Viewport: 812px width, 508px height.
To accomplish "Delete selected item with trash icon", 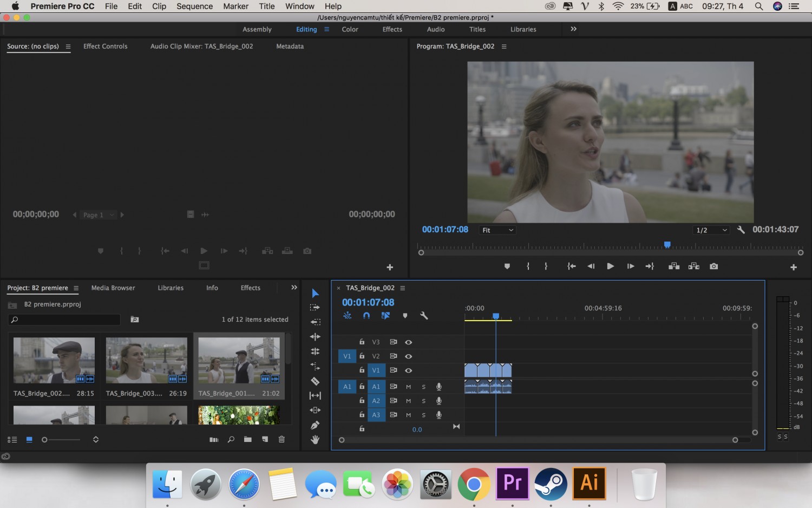I will tap(281, 439).
